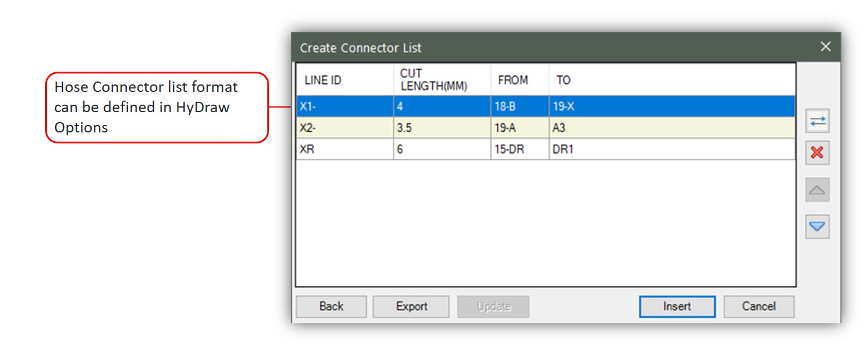868x351 pixels.
Task: Click the Export button
Action: [x=411, y=306]
